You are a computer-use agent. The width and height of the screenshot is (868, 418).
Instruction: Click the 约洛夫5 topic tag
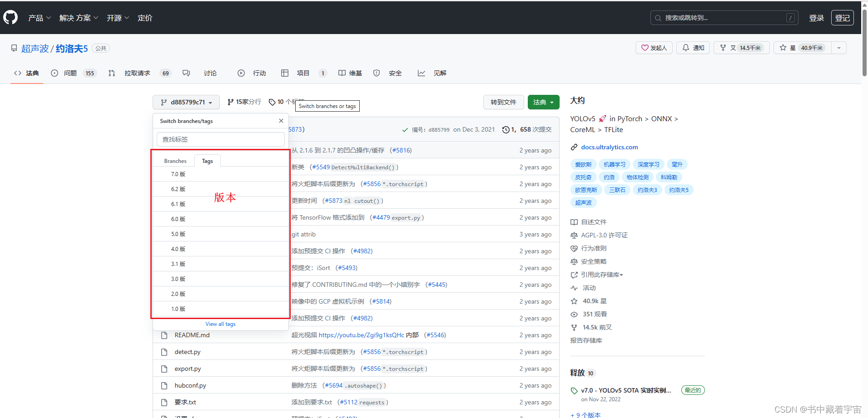(679, 190)
